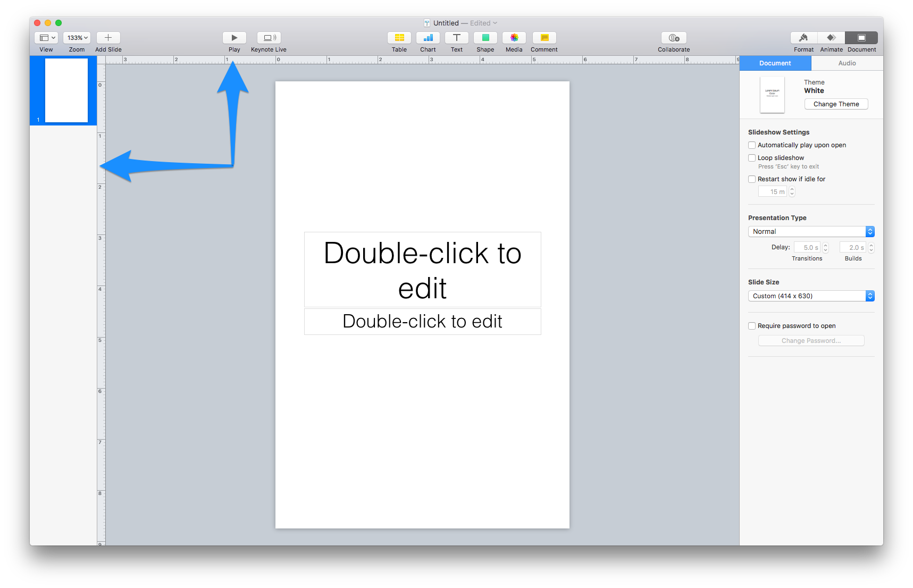
Task: Insert a Table into the slide
Action: [399, 38]
